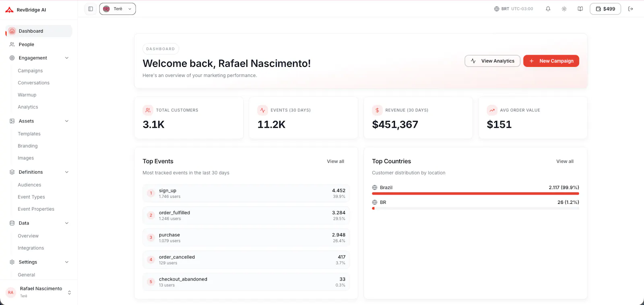Viewport: 644px width, 305px height.
Task: Click the RevBridge AI logo
Action: (x=26, y=10)
